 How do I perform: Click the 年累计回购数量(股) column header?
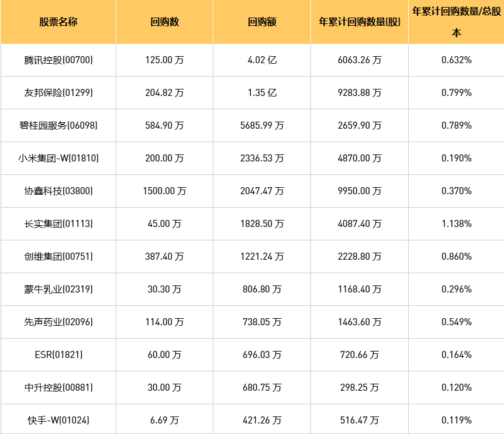coord(360,22)
